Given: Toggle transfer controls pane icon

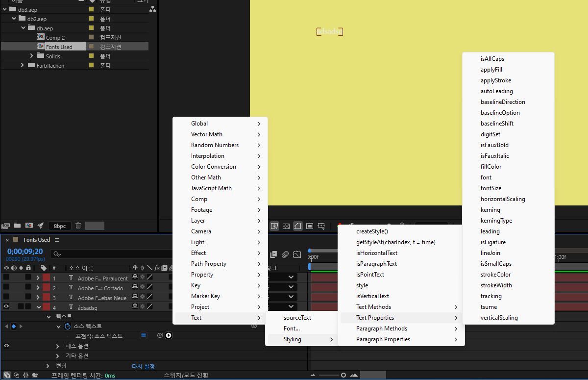Looking at the screenshot, I should pos(16,375).
